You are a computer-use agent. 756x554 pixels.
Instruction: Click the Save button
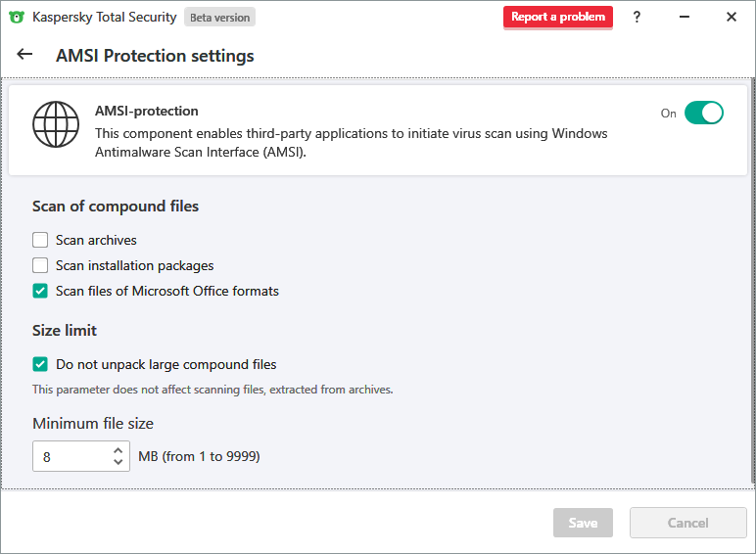pyautogui.click(x=583, y=523)
